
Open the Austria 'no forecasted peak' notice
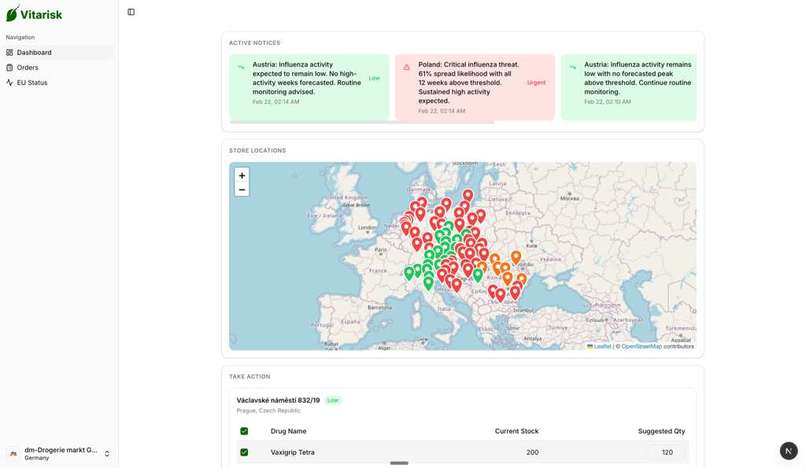[x=629, y=87]
